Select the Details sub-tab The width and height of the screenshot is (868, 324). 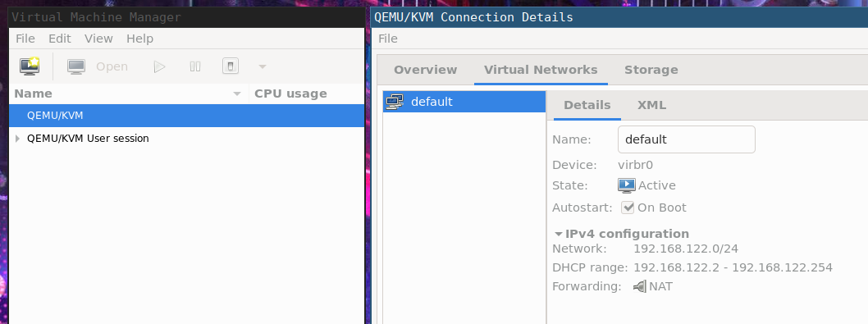587,105
